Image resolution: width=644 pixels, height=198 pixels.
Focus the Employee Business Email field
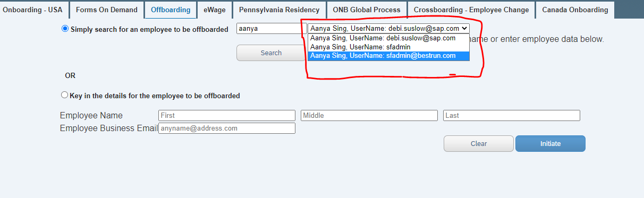[227, 128]
